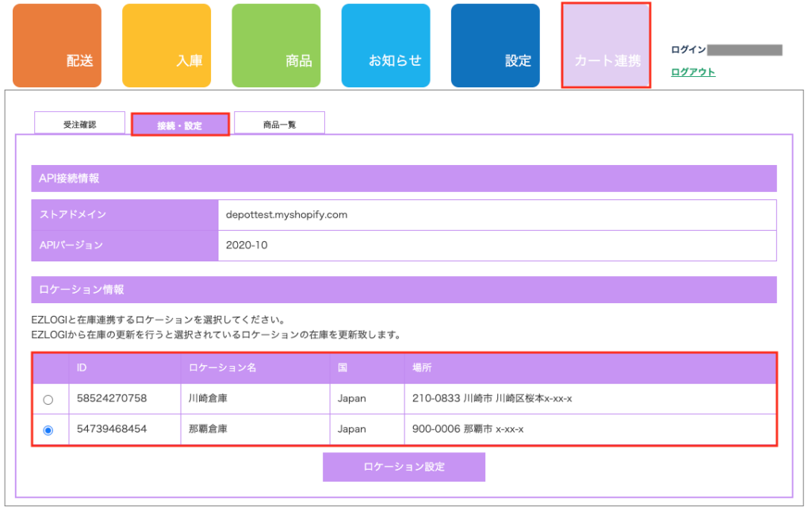Click location ID 54739468454 cell
Screen dimensions: 812x519
112,429
